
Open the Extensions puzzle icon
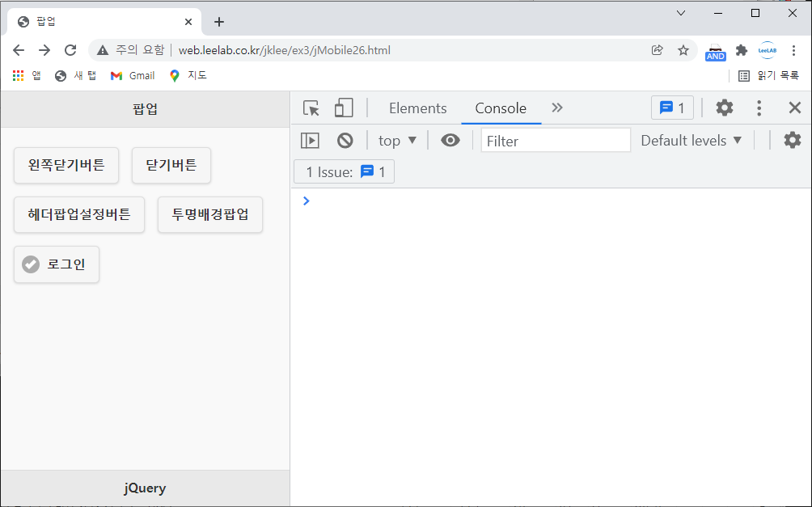742,50
